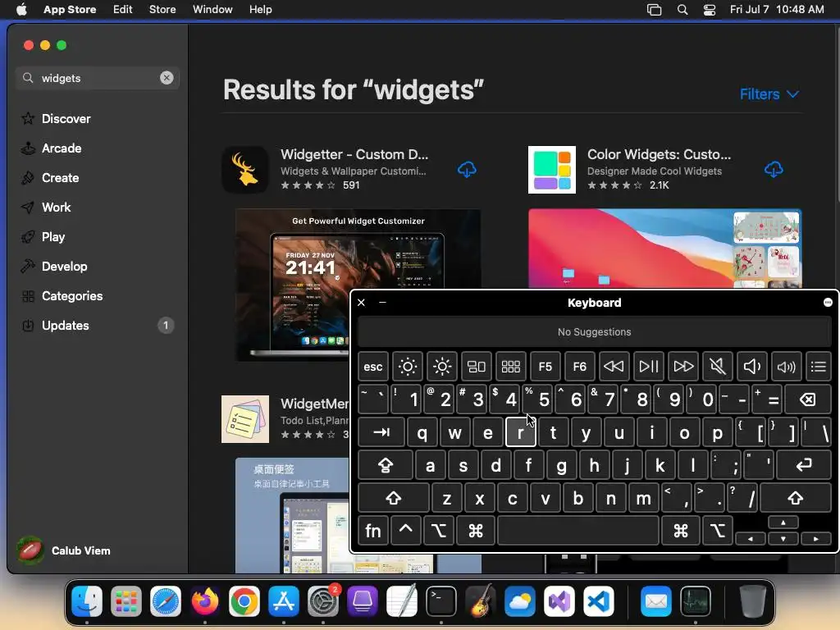View Color Widgets screenshot preview thumbnail
This screenshot has height=630, width=840.
pyautogui.click(x=664, y=248)
